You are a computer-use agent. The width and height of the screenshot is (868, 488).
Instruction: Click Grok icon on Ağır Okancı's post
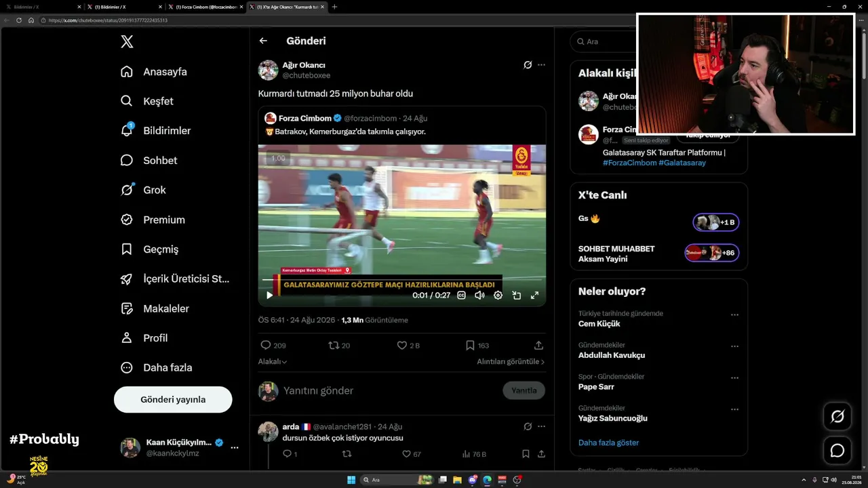[x=528, y=65]
